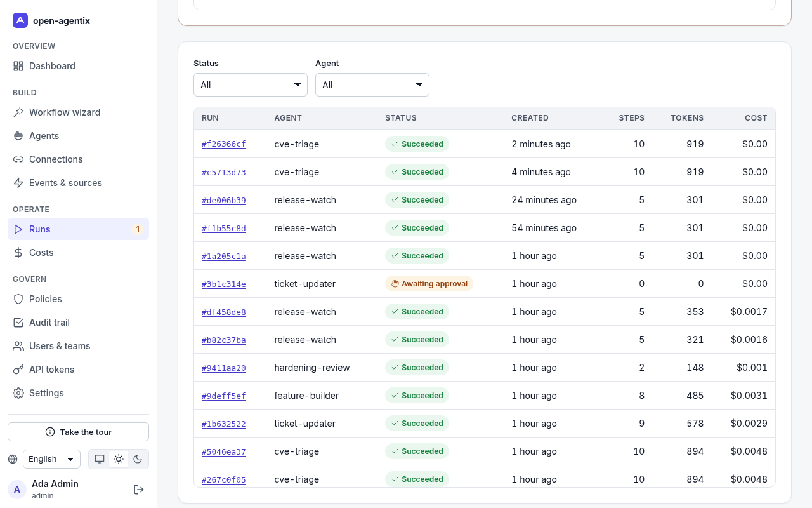
Task: Click the Settings gear icon
Action: [18, 393]
